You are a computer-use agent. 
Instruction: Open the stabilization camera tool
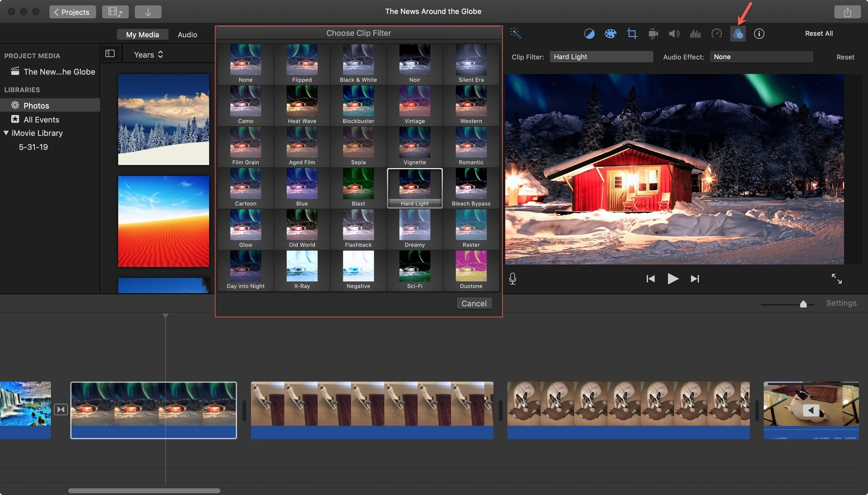(x=653, y=34)
